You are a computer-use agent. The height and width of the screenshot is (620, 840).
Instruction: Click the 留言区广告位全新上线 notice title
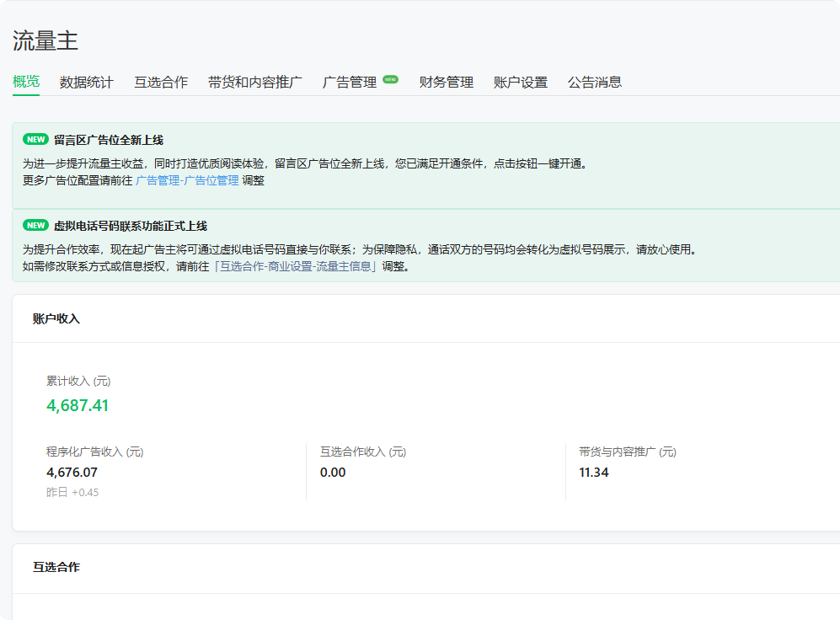coord(109,140)
